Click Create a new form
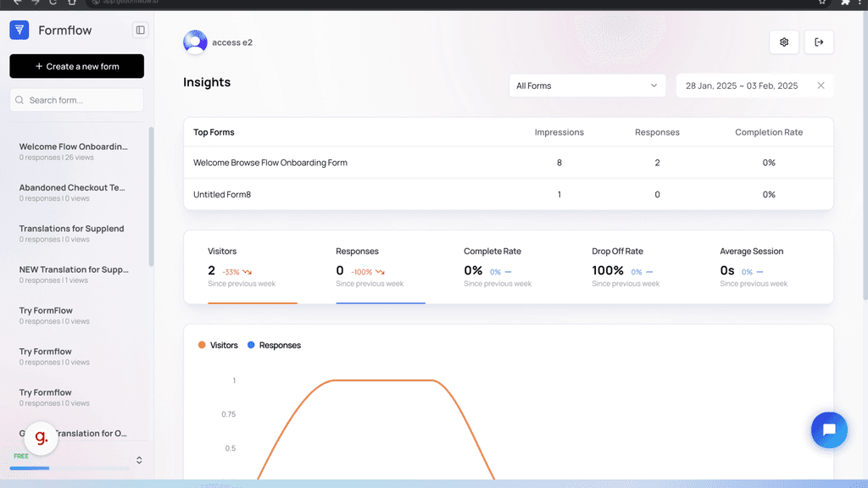The height and width of the screenshot is (488, 868). (x=76, y=66)
